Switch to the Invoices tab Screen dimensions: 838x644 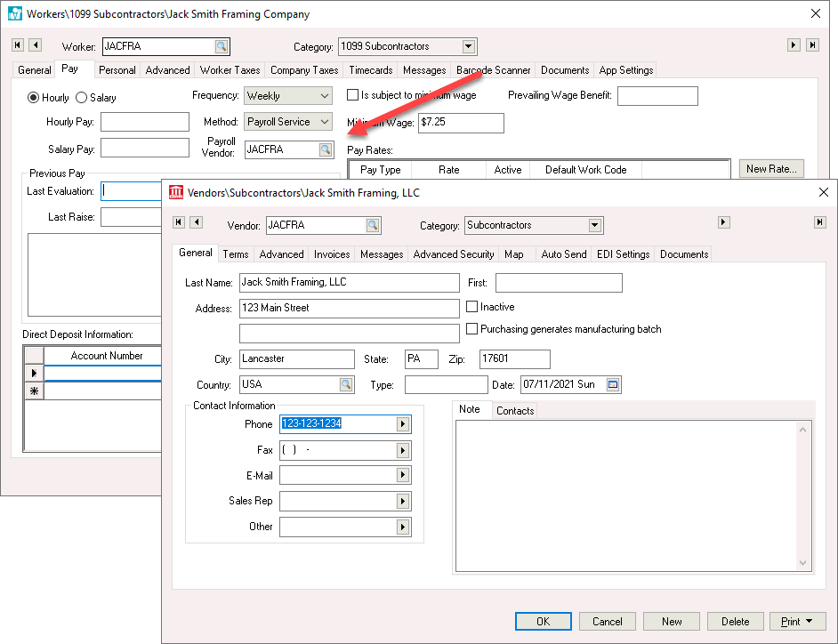pos(332,254)
